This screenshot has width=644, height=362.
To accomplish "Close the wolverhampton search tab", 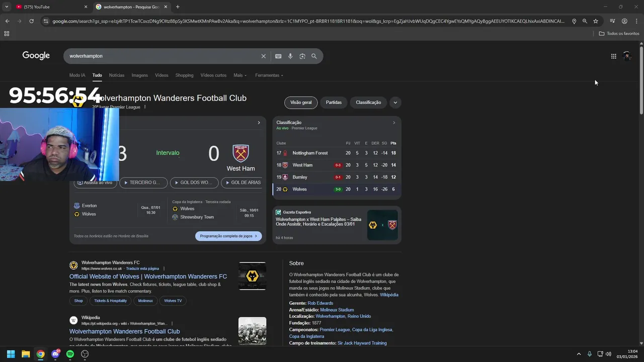I will 166,7.
